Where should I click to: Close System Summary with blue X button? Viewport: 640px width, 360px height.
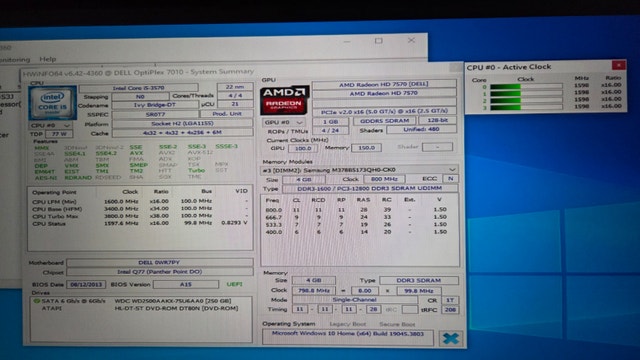coord(451,338)
